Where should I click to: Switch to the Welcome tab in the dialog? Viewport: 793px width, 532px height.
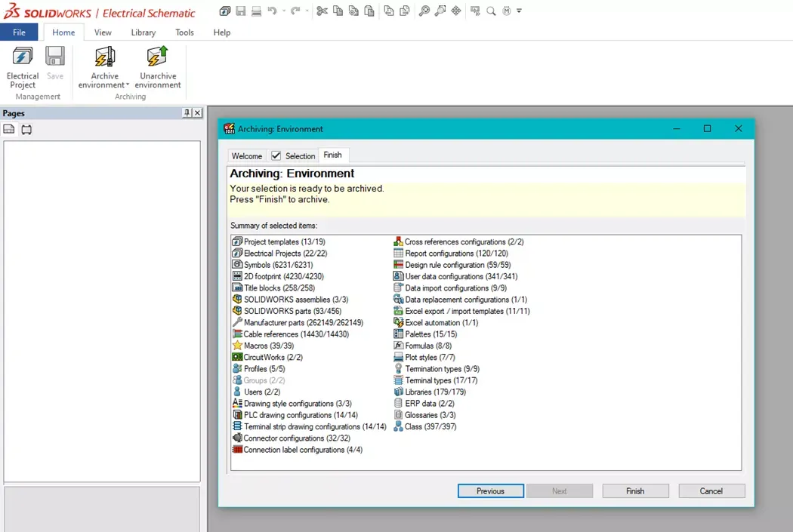coord(247,156)
